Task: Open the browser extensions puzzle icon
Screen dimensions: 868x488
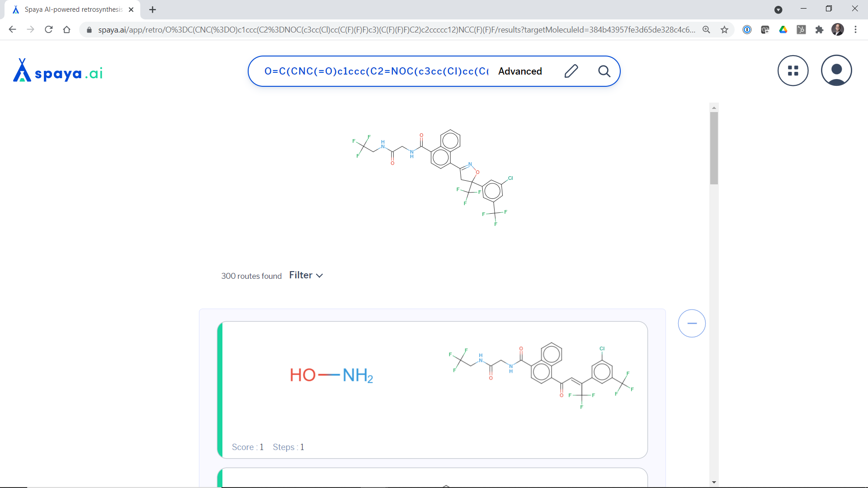Action: (x=819, y=30)
